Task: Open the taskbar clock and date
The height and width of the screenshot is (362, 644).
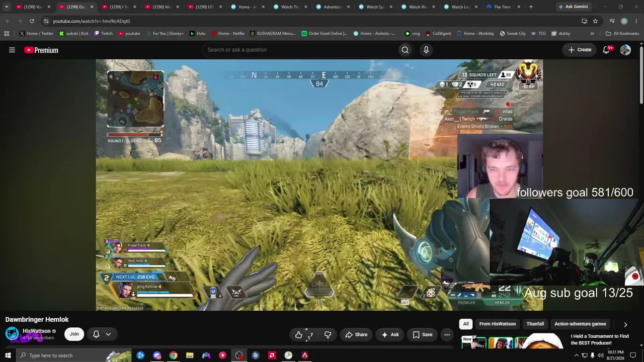Action: pyautogui.click(x=615, y=355)
